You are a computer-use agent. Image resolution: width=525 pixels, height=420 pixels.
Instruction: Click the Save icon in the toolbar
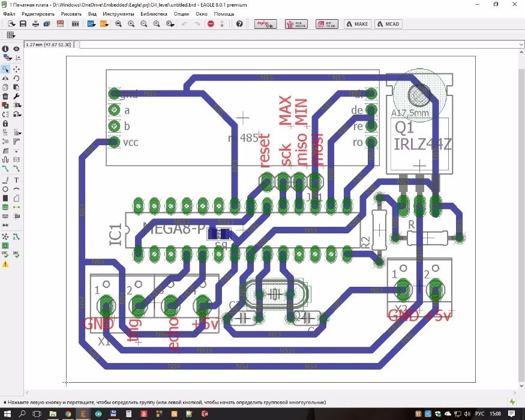point(23,24)
